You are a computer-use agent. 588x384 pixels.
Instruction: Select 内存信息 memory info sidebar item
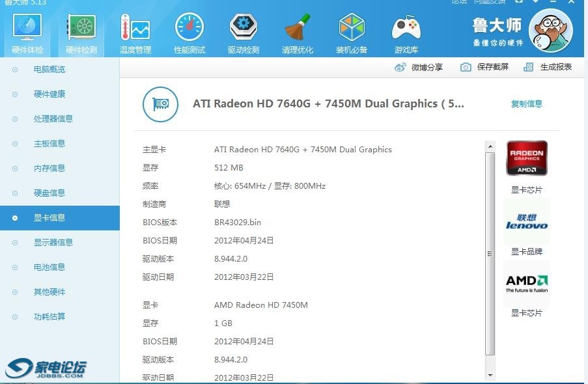[x=49, y=169]
